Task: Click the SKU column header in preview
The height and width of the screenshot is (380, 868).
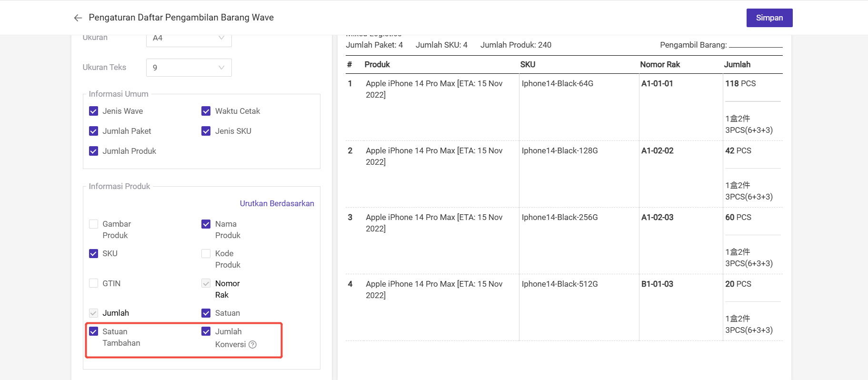Action: pos(528,64)
